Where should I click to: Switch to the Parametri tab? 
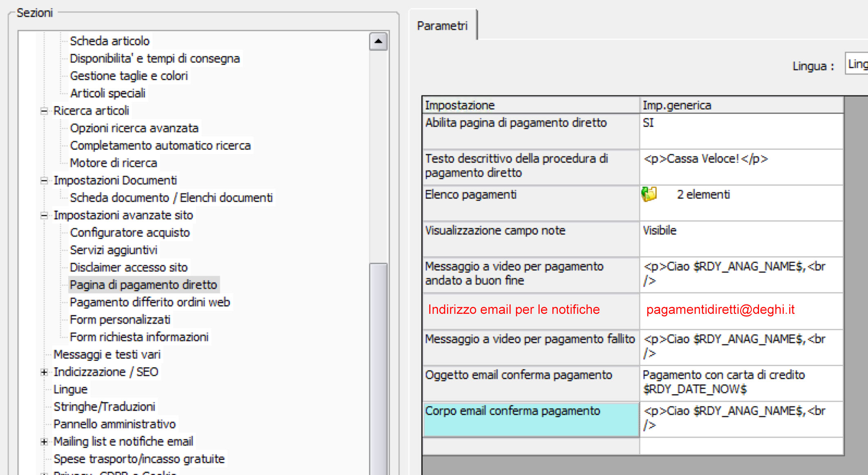(442, 26)
